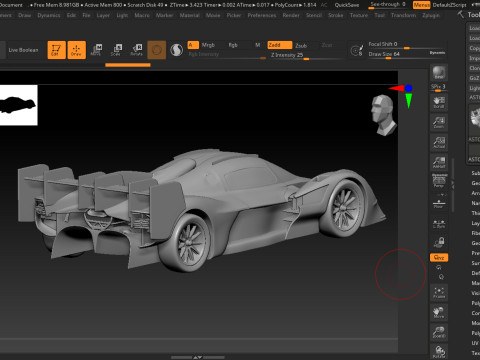Viewport: 480px width, 360px height.
Task: Adjust the Focal Shift 0 slider
Action: (x=407, y=45)
